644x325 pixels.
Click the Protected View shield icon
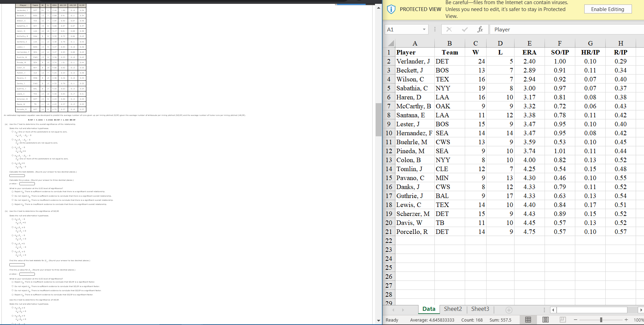pos(391,9)
